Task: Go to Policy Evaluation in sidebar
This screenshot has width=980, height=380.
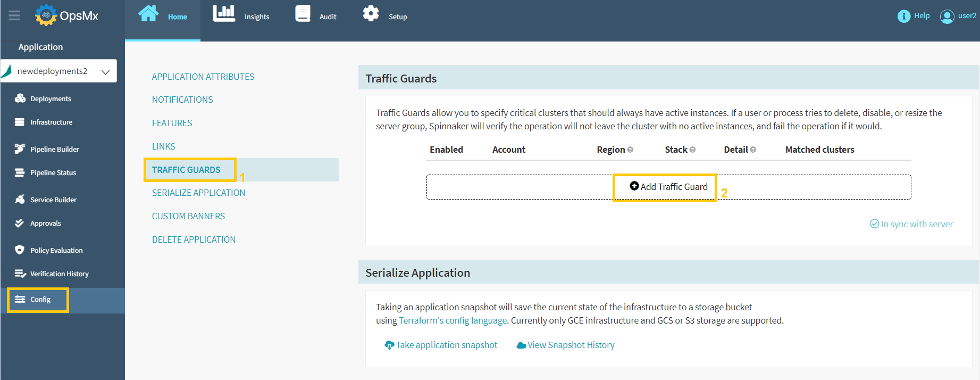Action: pyautogui.click(x=56, y=250)
